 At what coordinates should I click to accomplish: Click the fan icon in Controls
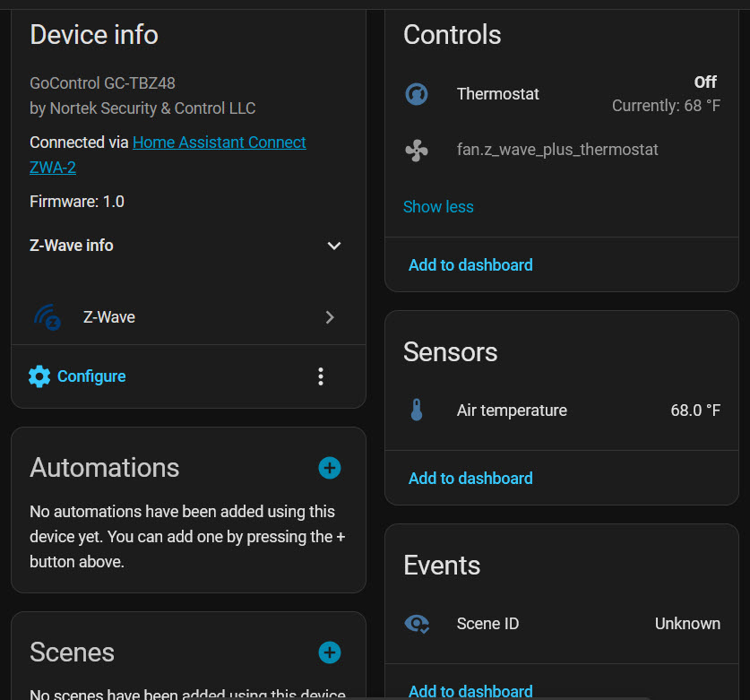tap(417, 150)
